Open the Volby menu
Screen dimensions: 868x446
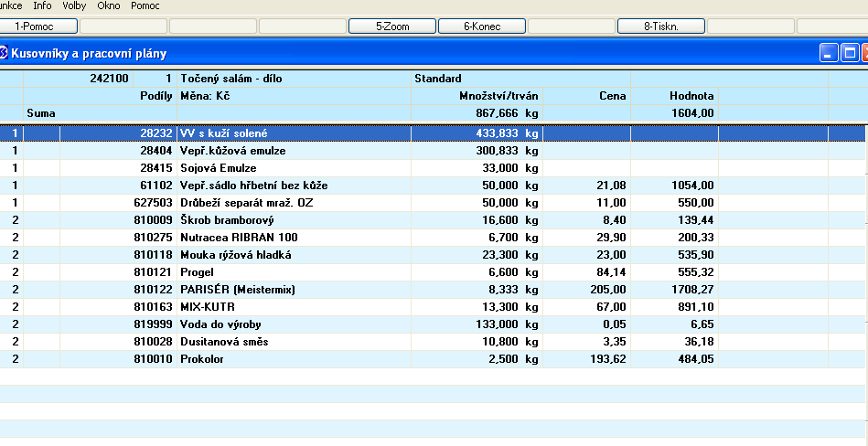73,5
